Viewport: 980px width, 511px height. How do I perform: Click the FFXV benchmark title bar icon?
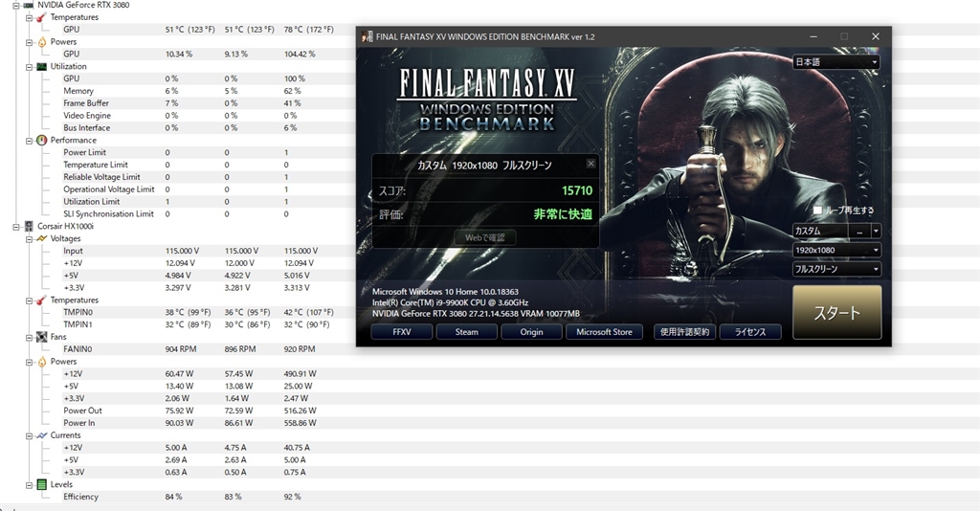[x=367, y=37]
